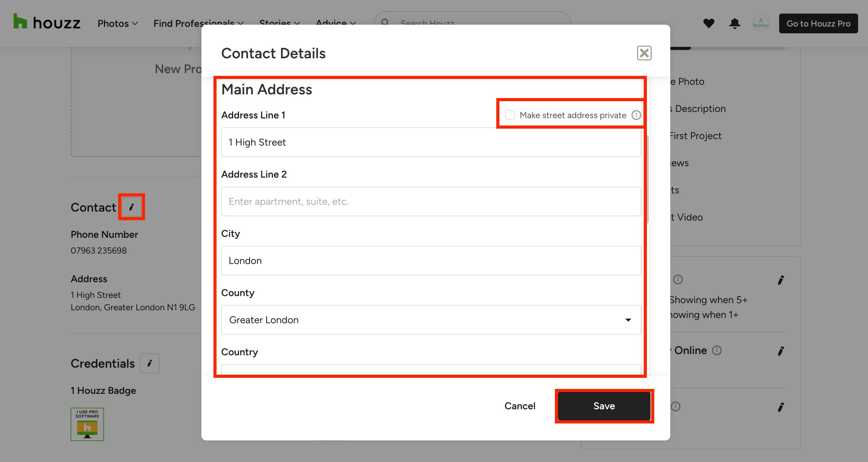Edit Credentials with pencil icon
This screenshot has height=462, width=868.
(x=150, y=363)
